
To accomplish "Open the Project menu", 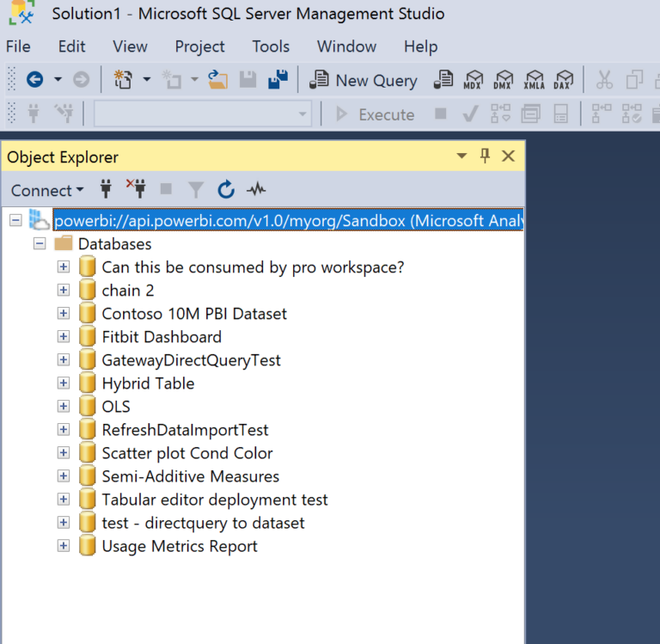I will coord(199,46).
